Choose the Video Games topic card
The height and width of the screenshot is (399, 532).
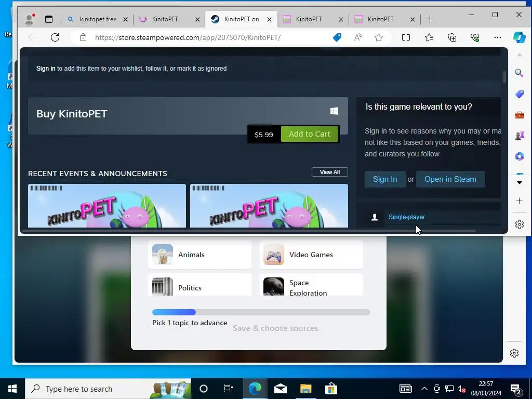(x=311, y=255)
